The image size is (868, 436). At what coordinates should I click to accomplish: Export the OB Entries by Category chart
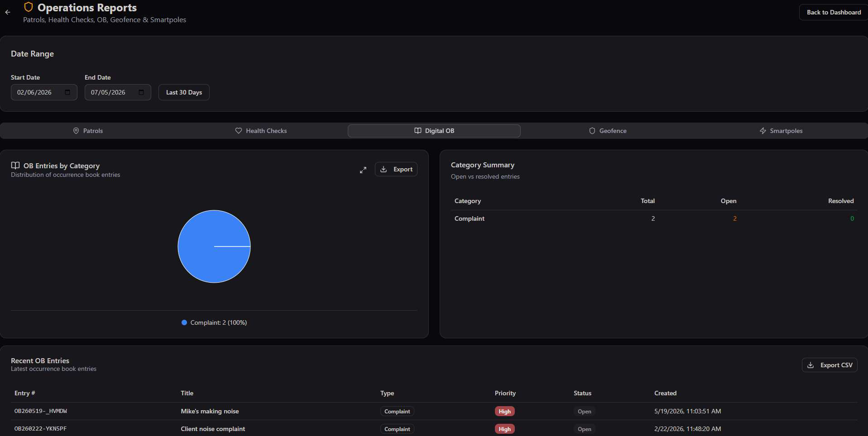click(x=396, y=169)
